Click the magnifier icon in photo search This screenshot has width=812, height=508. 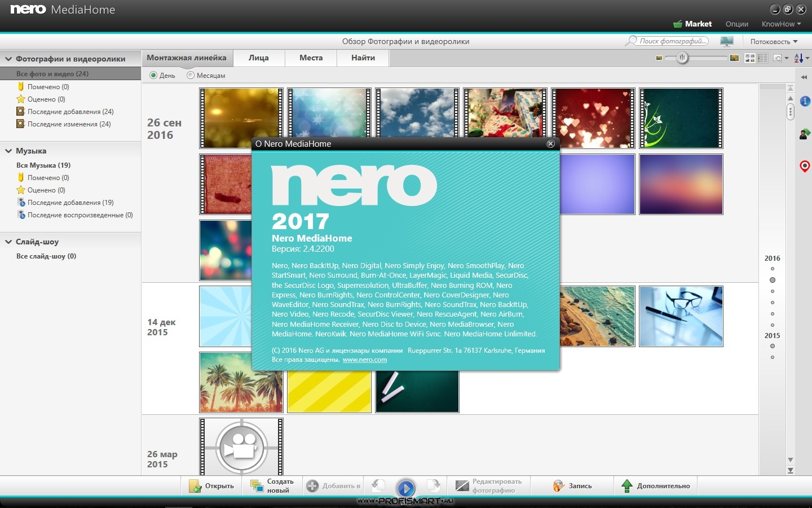632,41
